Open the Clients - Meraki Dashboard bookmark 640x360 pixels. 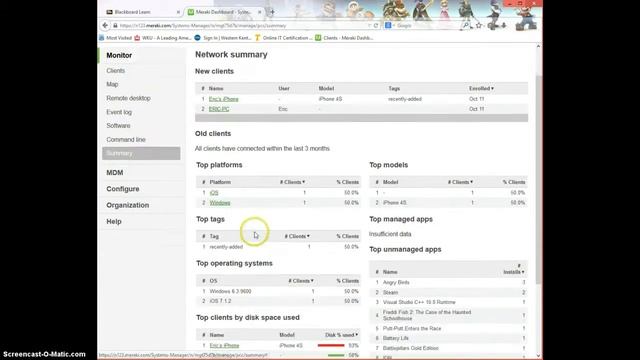pyautogui.click(x=344, y=38)
